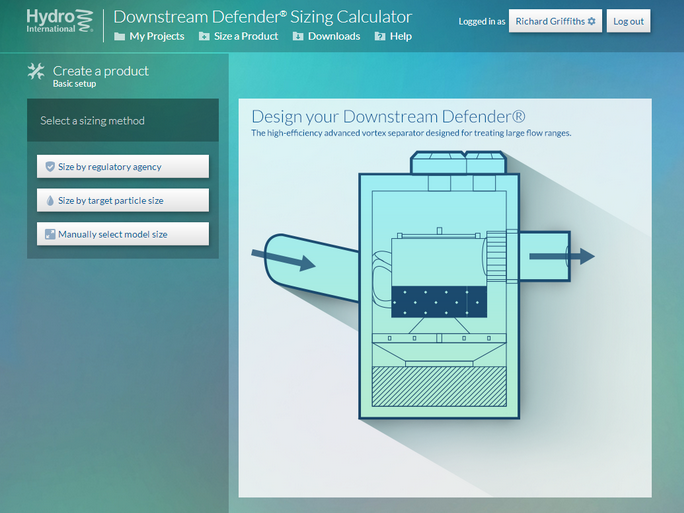Click the high-efficiency vortex separator description text
This screenshot has width=684, height=513.
411,133
